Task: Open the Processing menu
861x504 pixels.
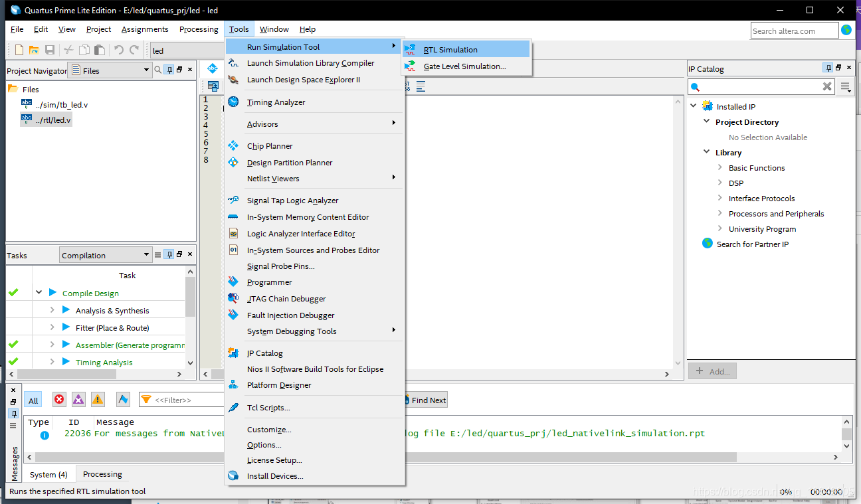Action: [x=199, y=29]
